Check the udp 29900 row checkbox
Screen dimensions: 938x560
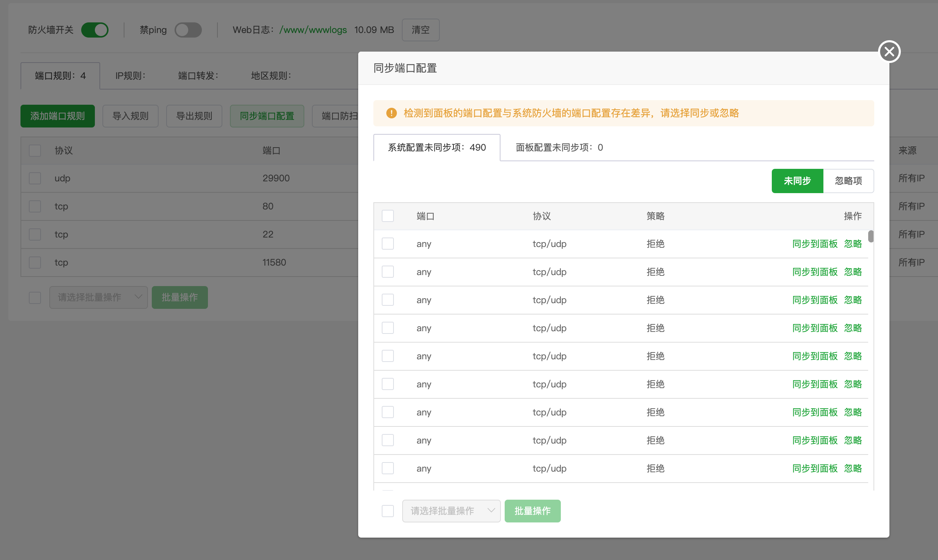tap(35, 178)
